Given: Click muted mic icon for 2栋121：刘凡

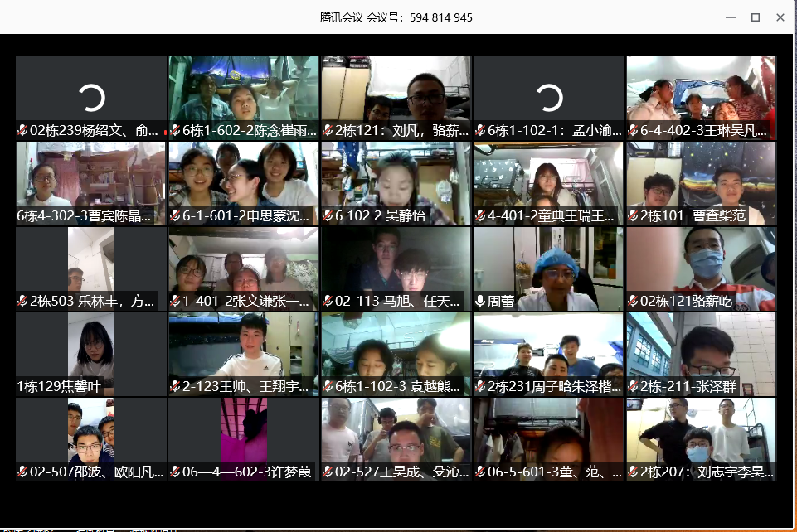Looking at the screenshot, I should coord(328,131).
